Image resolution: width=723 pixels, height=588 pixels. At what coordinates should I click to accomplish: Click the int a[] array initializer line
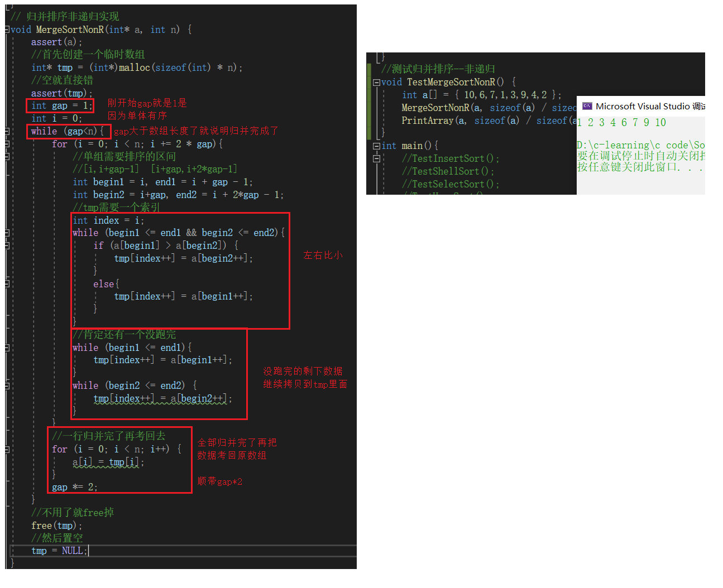click(x=481, y=95)
